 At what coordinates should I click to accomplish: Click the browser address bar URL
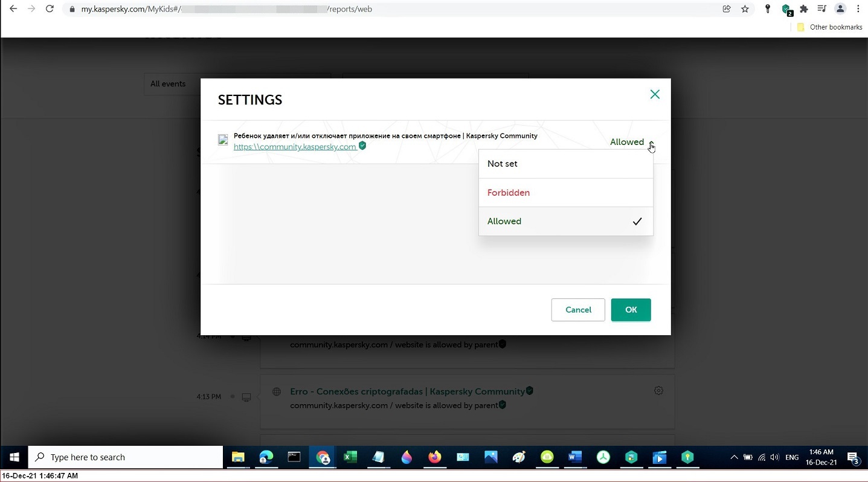click(227, 9)
